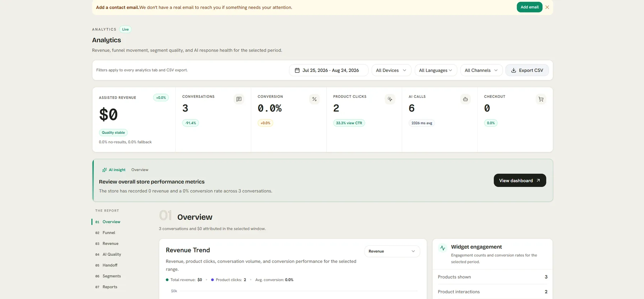Click the View dashboard button
The width and height of the screenshot is (644, 299).
click(x=520, y=180)
